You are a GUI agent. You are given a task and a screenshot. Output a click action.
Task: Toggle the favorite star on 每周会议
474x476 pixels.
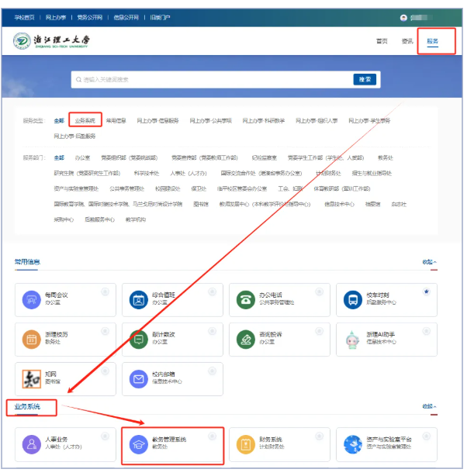click(105, 291)
